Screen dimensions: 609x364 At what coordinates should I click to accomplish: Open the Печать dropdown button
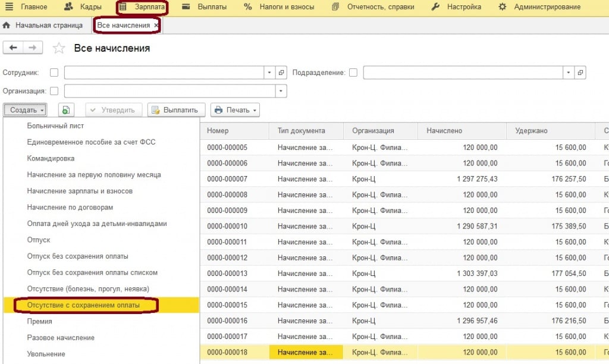(x=236, y=110)
